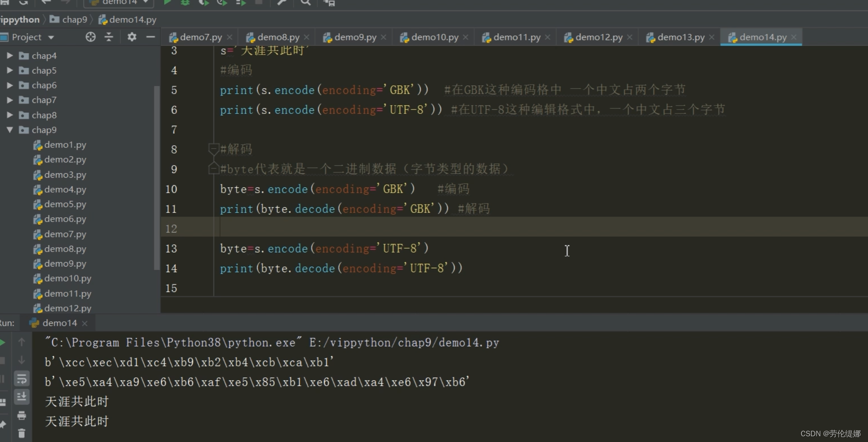Click the reload/synchronize icon in toolbar
The image size is (868, 442).
tap(24, 3)
